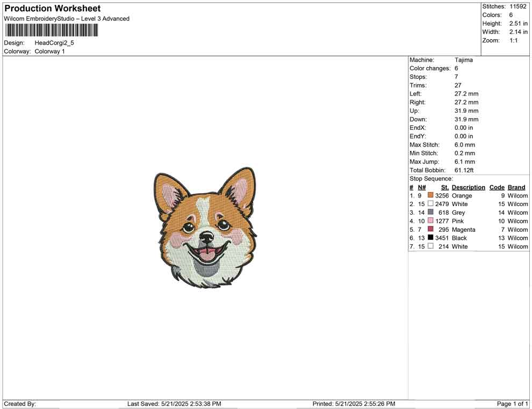Click the 'Code' column header
Viewport: 532px width, 409px height.
click(x=497, y=187)
